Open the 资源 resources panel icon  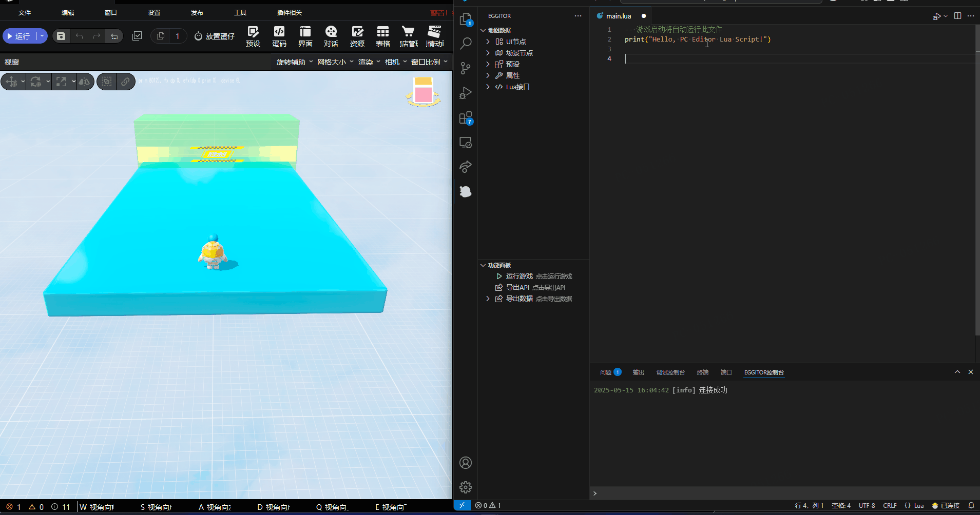357,36
